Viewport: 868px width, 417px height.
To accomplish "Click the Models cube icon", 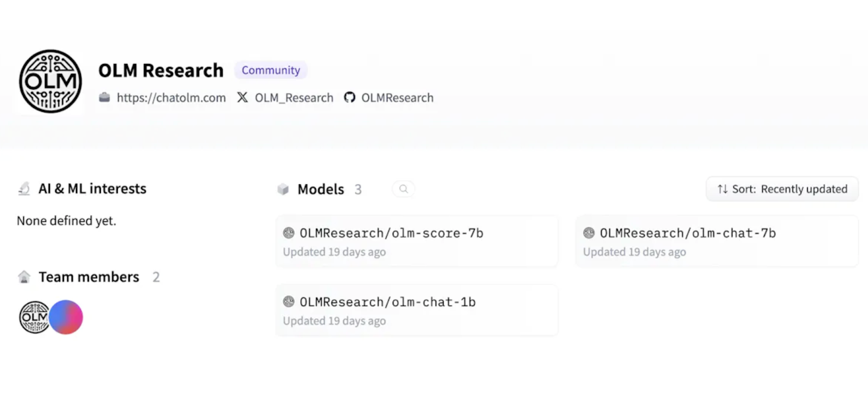I will pyautogui.click(x=283, y=189).
